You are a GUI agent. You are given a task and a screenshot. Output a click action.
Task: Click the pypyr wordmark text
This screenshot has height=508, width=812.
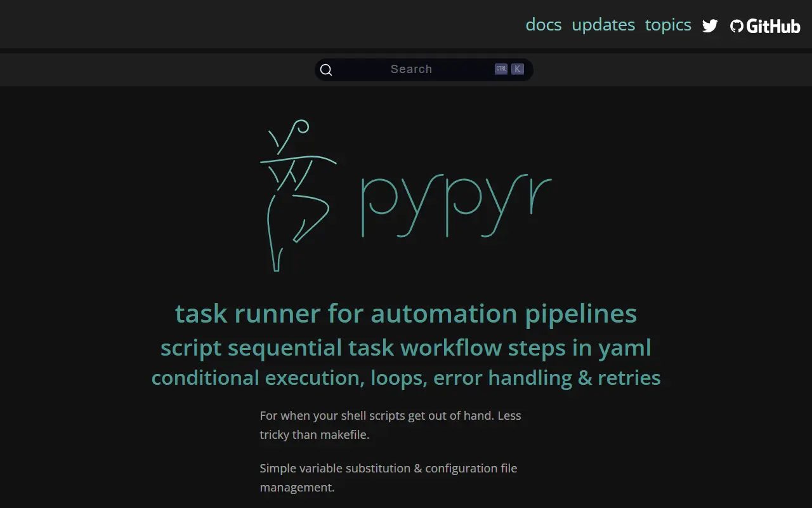pos(456,205)
